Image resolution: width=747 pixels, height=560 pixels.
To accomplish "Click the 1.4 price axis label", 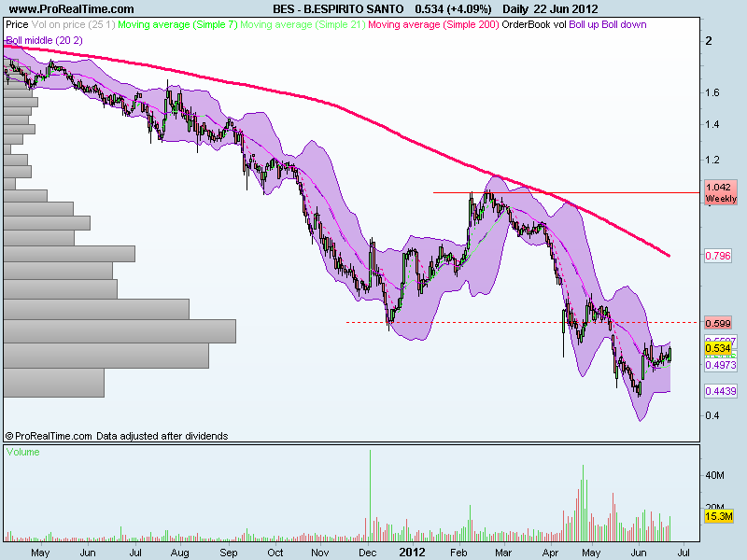I will (712, 124).
